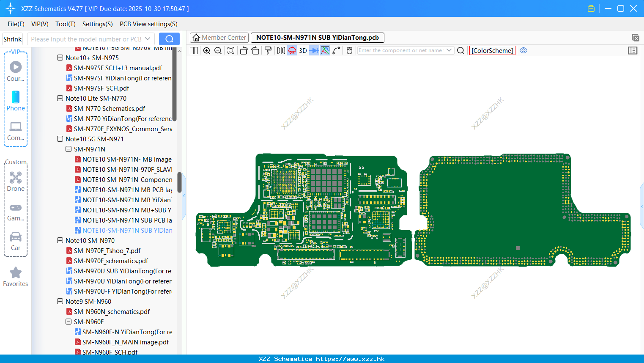
Task: Open the Tool(T) menu
Action: coord(66,24)
